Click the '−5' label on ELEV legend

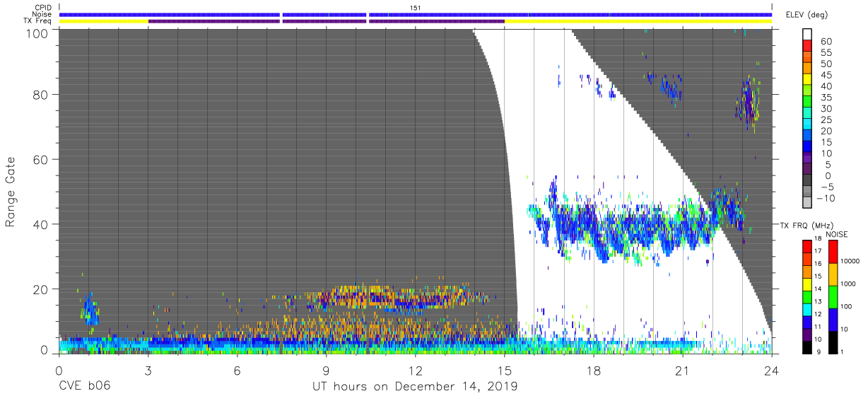point(826,187)
